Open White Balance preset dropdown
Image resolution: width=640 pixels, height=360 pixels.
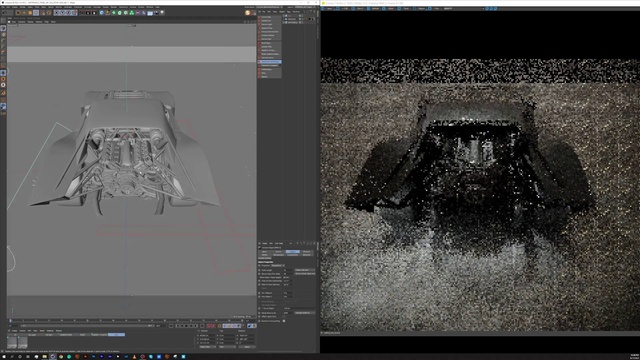(305, 313)
